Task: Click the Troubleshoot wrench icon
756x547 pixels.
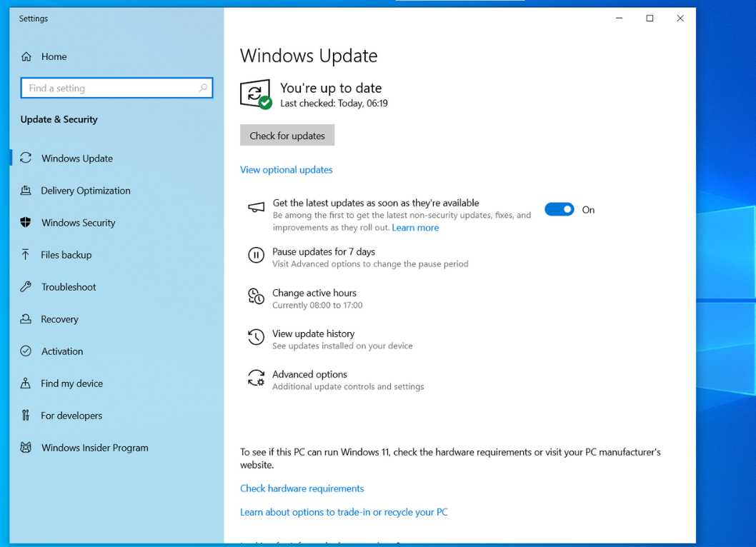Action: tap(26, 287)
